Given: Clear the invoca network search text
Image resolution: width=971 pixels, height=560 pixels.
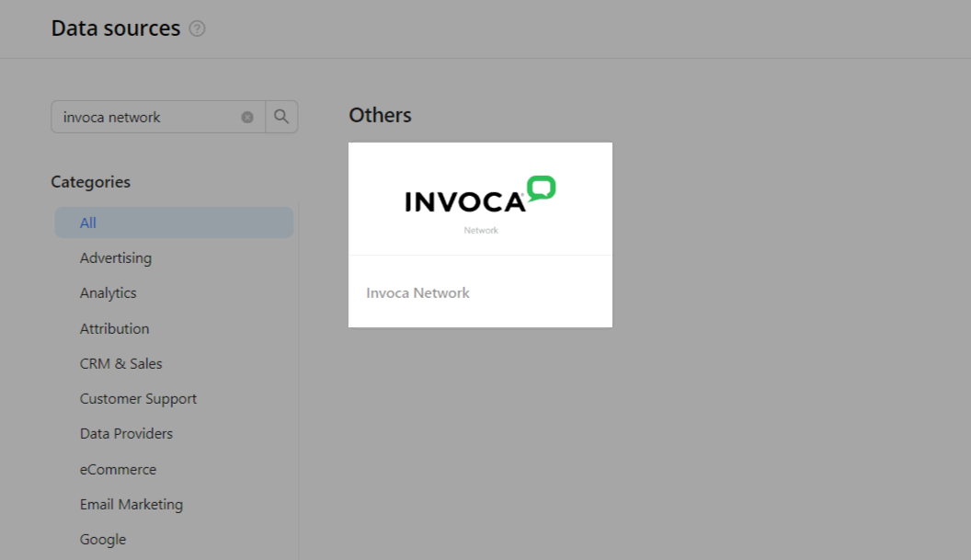Looking at the screenshot, I should tap(247, 117).
